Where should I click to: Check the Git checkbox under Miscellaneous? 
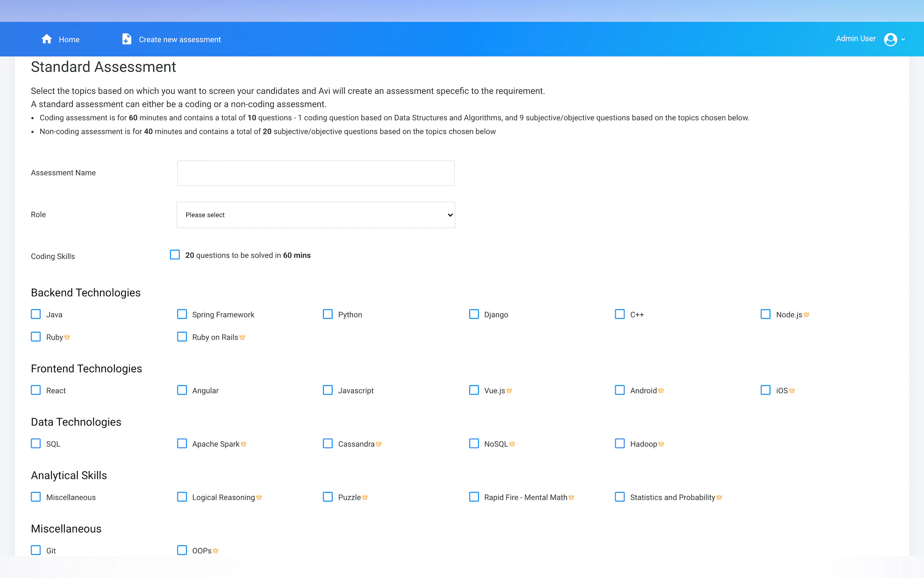coord(36,550)
